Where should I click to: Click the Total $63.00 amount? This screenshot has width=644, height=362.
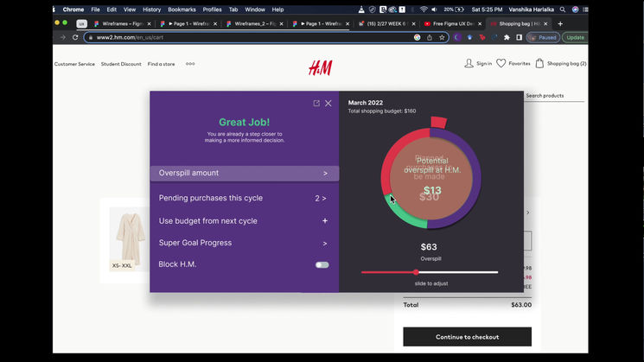coord(521,305)
